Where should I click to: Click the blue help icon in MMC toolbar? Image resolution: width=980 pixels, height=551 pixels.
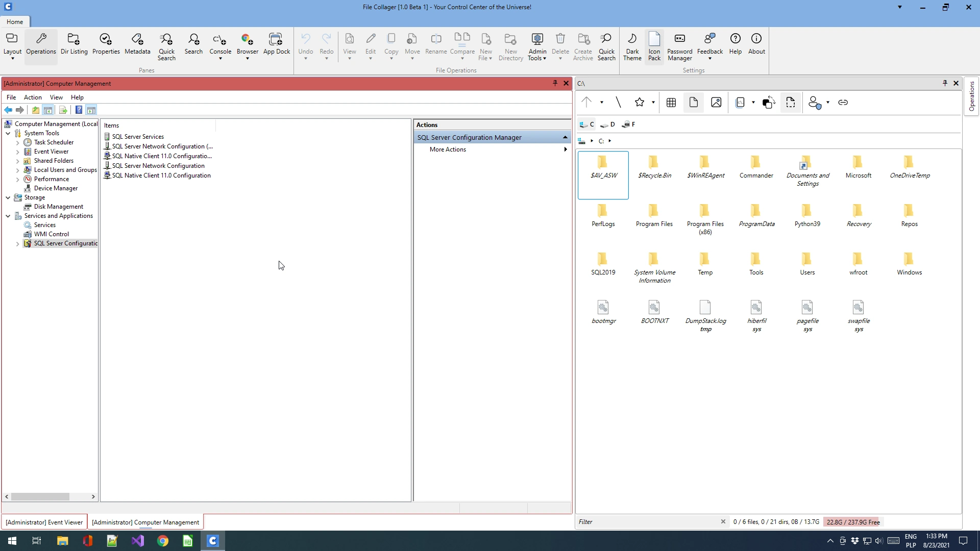[x=79, y=110]
